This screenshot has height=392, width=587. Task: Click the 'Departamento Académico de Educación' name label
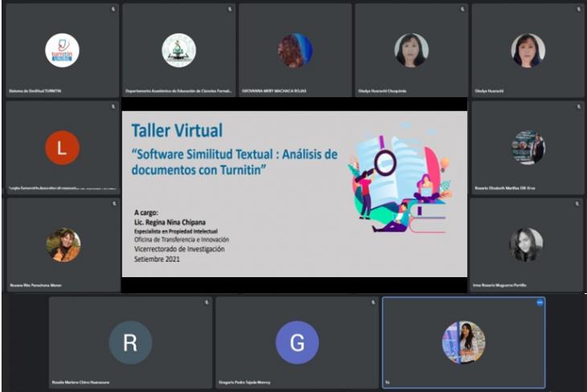pyautogui.click(x=179, y=91)
